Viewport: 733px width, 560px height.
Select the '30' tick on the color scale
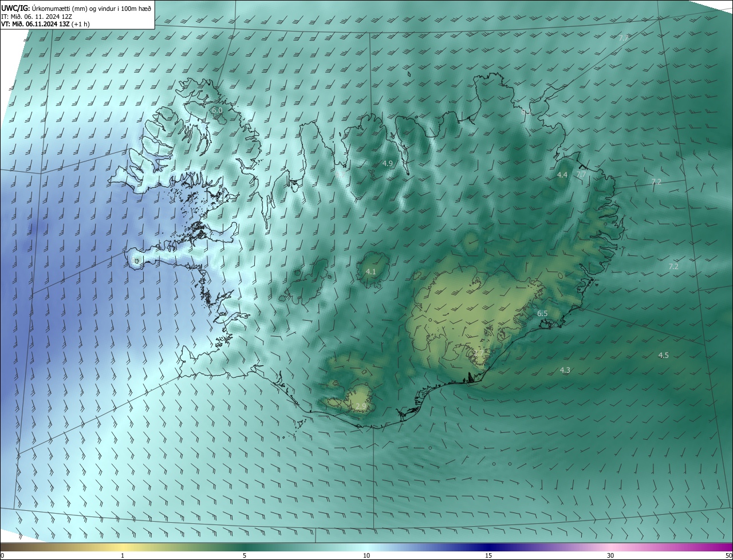pyautogui.click(x=610, y=555)
